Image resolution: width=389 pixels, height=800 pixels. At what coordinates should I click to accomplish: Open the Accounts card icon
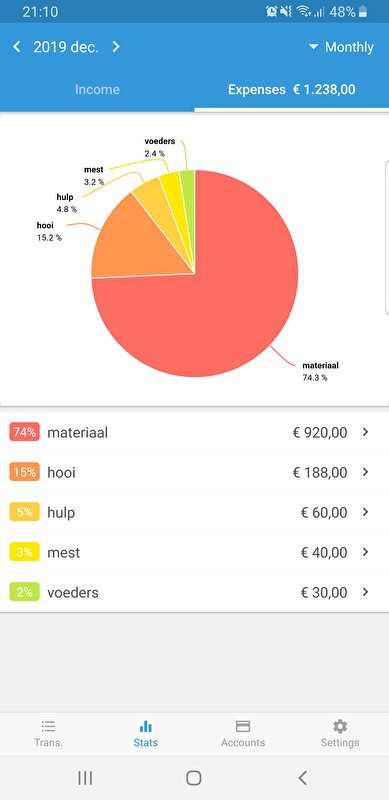[x=243, y=726]
